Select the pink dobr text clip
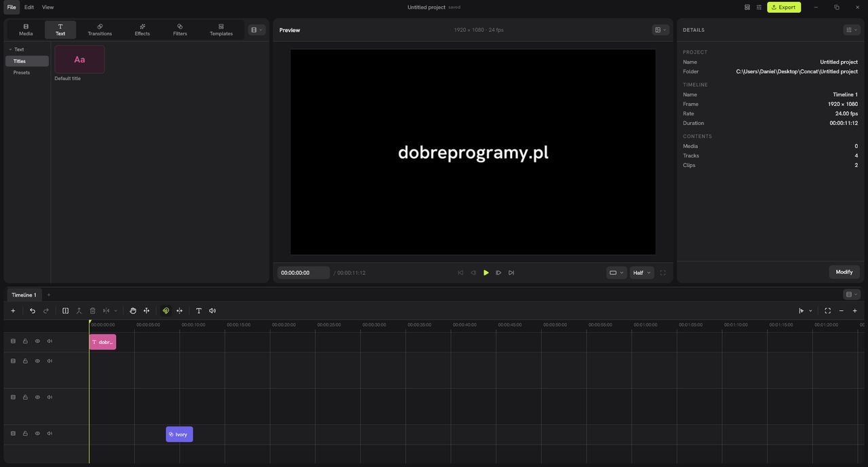 pos(102,342)
